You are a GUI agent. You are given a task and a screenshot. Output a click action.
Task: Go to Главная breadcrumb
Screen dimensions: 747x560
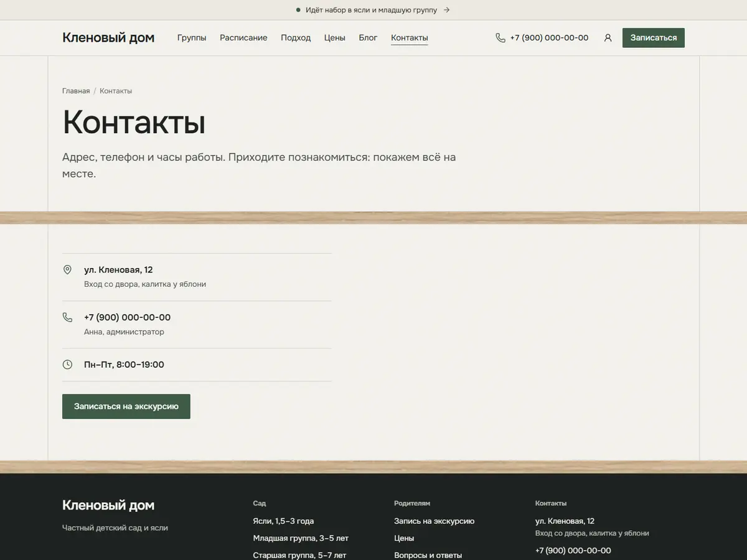click(76, 91)
